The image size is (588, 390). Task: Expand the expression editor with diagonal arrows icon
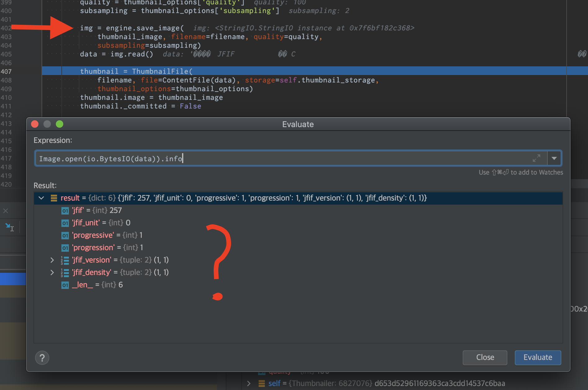[x=537, y=158]
